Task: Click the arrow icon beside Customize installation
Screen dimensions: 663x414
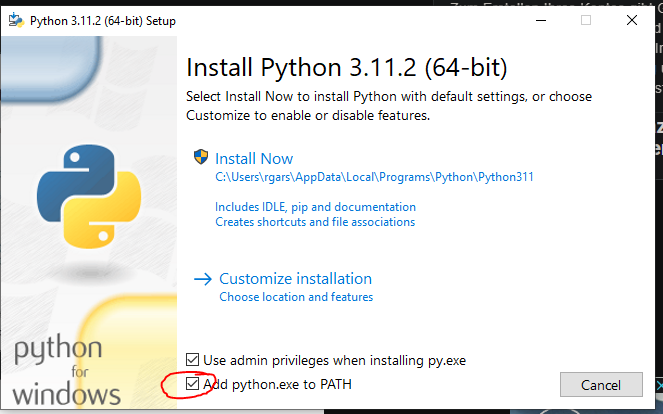Action: [203, 279]
